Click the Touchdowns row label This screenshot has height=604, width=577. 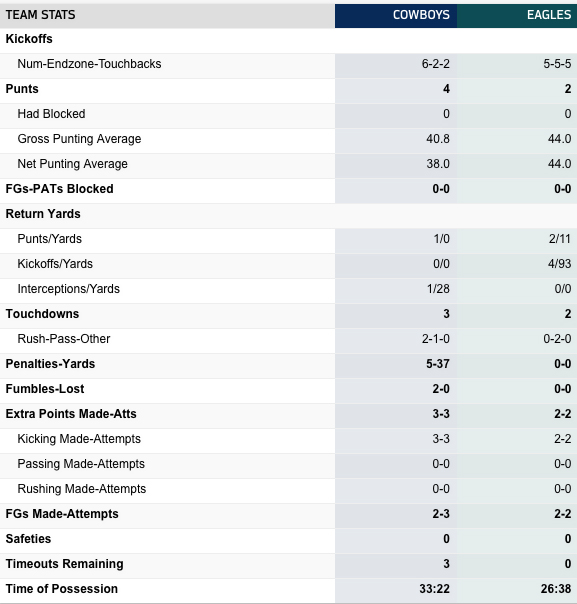(x=42, y=314)
